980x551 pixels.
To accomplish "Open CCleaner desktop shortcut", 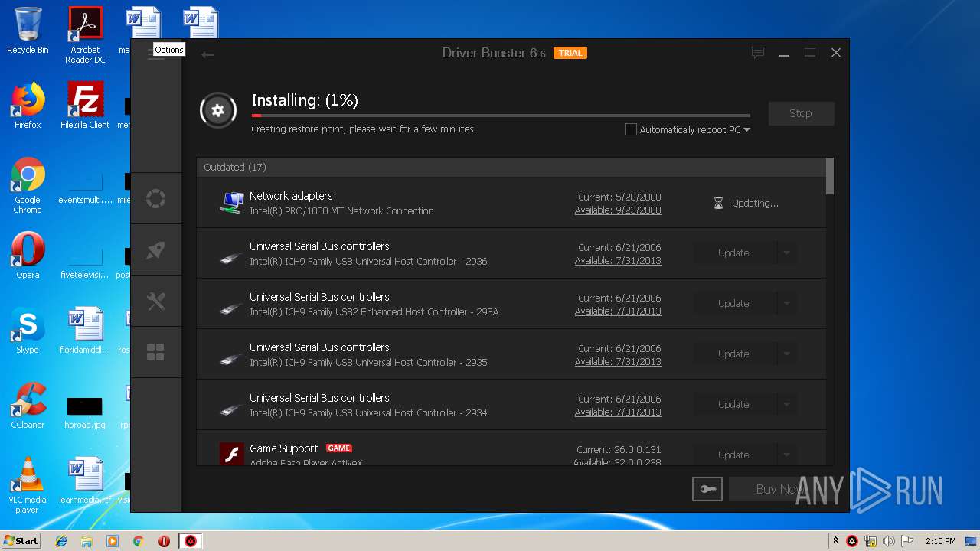I will pyautogui.click(x=28, y=406).
